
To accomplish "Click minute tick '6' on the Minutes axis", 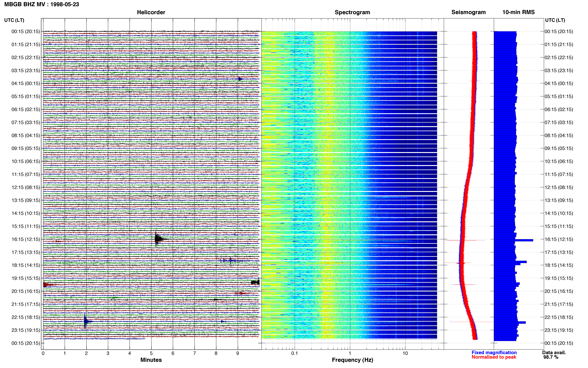I will (x=173, y=353).
